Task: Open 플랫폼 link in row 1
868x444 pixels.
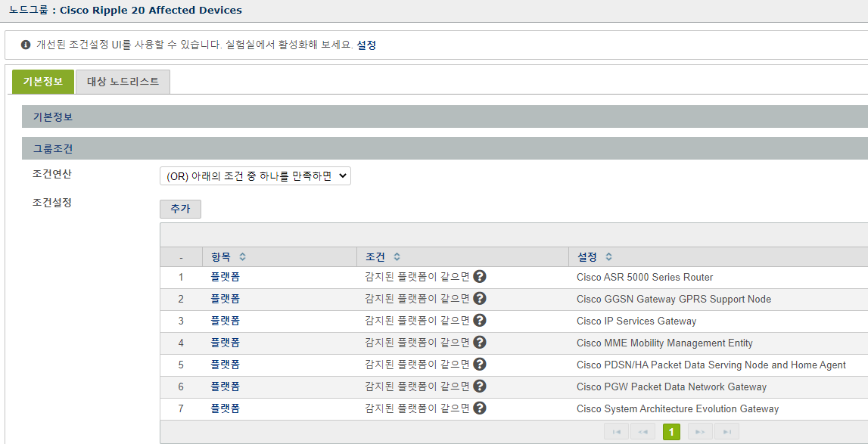Action: tap(226, 277)
